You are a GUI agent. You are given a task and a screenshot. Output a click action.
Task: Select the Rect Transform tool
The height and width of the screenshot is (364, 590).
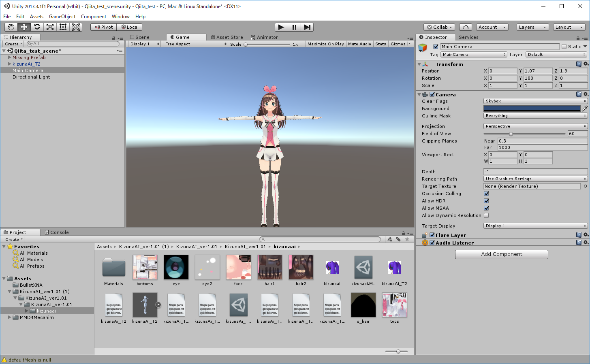click(63, 27)
